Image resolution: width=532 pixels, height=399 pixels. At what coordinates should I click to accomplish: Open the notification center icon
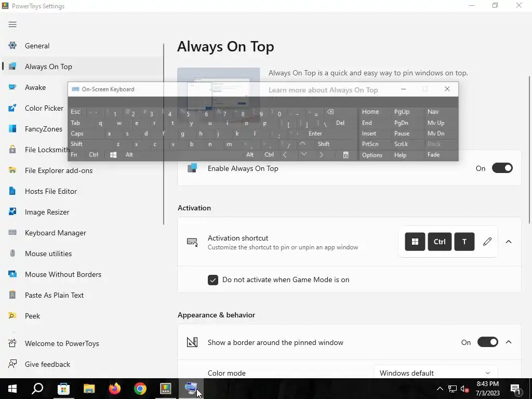516,389
